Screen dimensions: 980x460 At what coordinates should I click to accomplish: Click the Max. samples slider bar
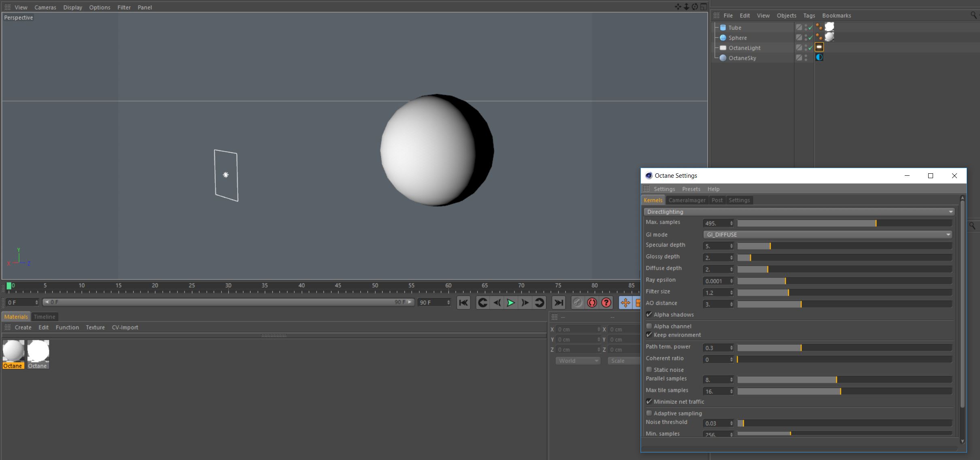844,223
